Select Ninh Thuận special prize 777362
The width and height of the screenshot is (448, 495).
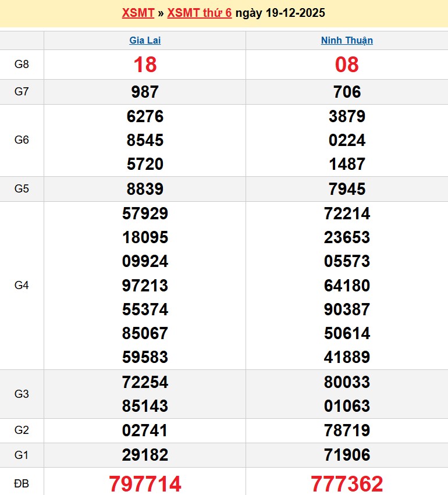[347, 483]
